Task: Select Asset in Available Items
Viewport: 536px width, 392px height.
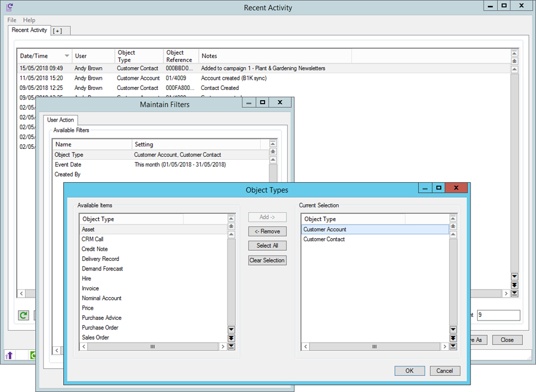Action: [154, 229]
